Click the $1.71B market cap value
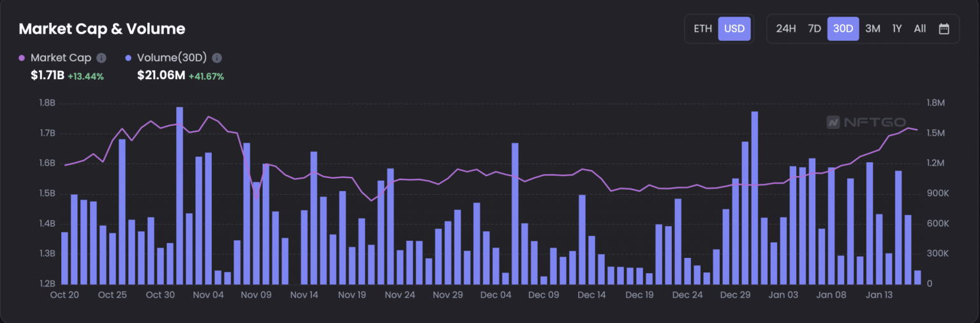Screen dimensions: 980x323 pos(47,76)
